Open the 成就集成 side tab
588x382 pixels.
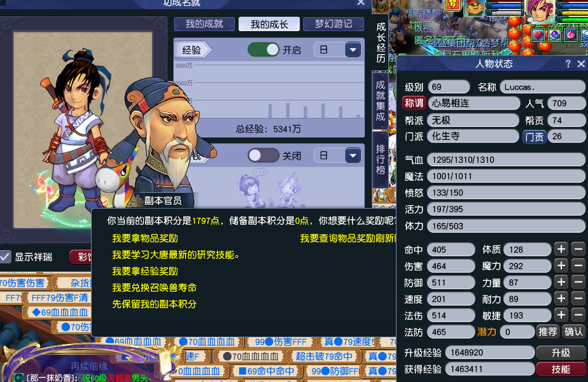coord(381,101)
